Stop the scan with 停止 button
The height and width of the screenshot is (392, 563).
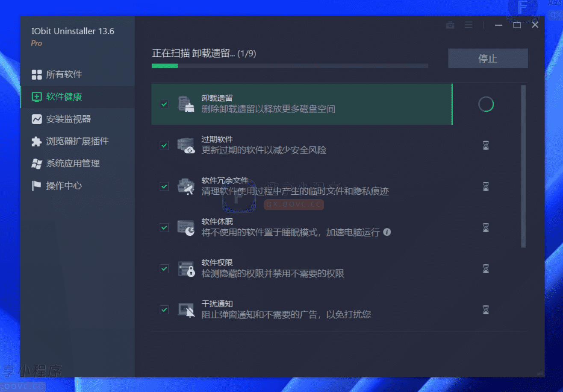[488, 59]
